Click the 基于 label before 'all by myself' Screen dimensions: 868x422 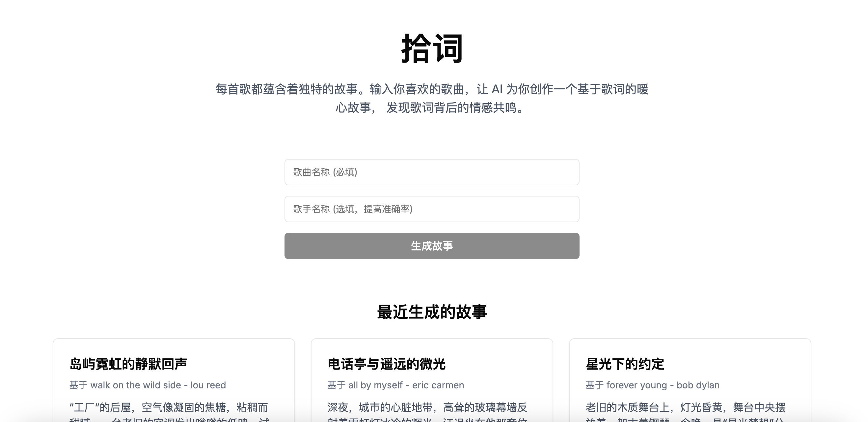pyautogui.click(x=336, y=385)
